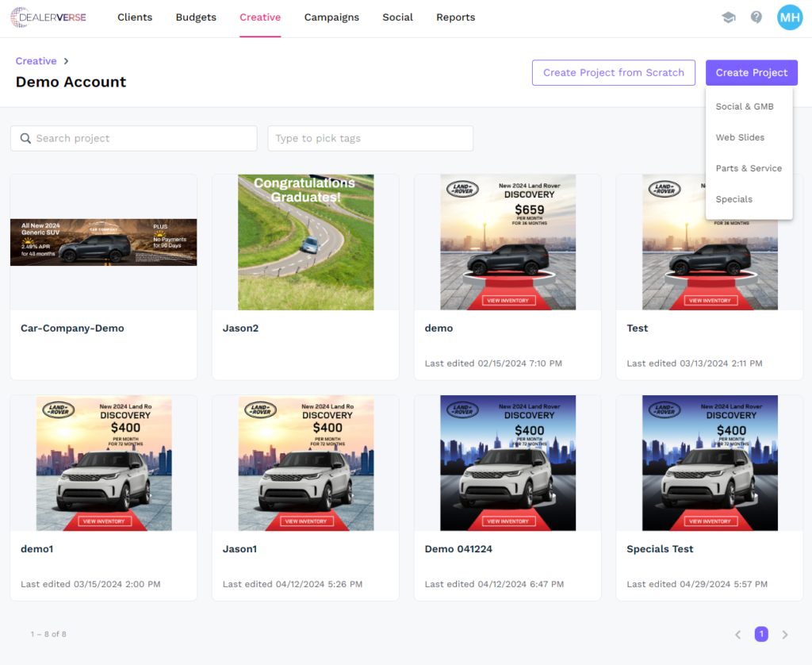The height and width of the screenshot is (665, 812).
Task: Choose Social & GMB from menu
Action: [x=744, y=106]
